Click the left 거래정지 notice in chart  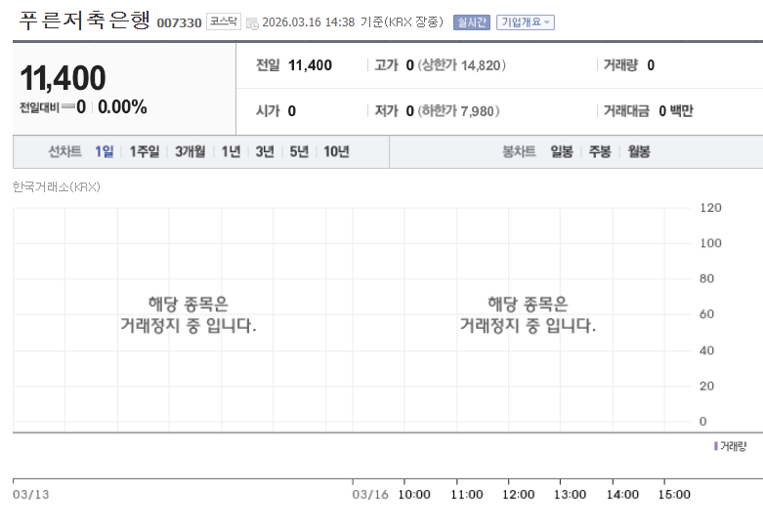coord(189,314)
